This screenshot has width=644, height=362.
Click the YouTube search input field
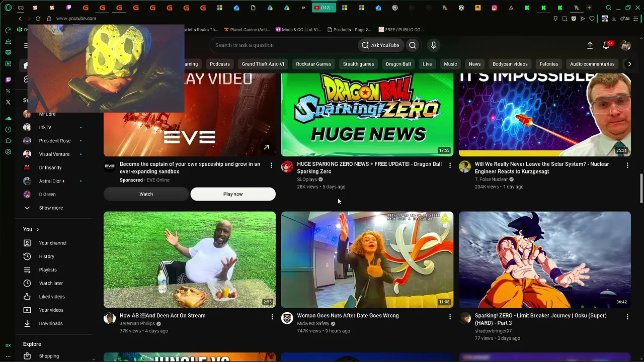[x=283, y=45]
